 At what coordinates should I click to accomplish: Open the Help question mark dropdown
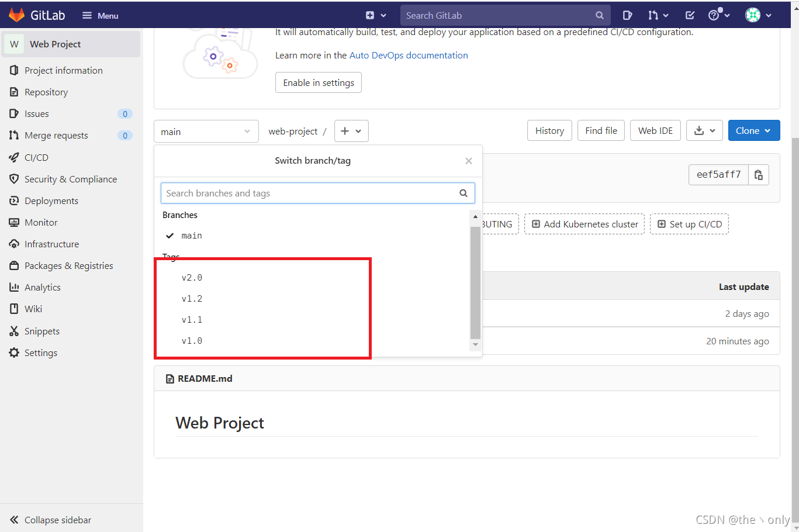tap(719, 15)
